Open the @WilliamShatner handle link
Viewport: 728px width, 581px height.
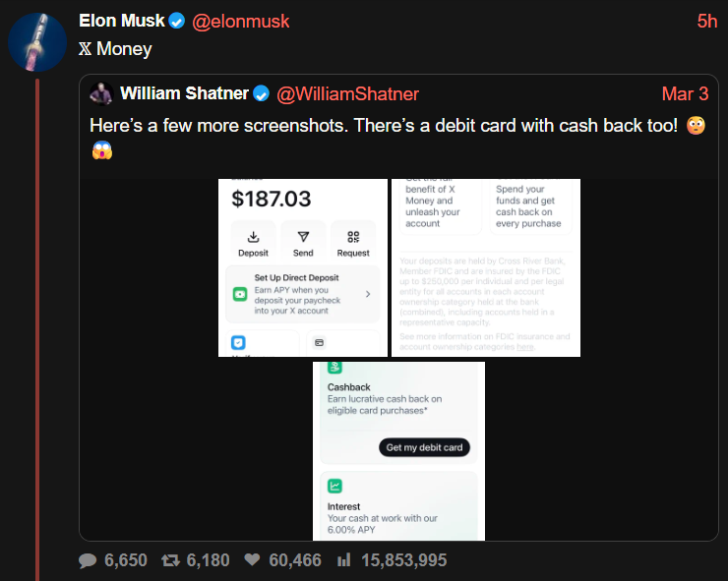(x=348, y=94)
